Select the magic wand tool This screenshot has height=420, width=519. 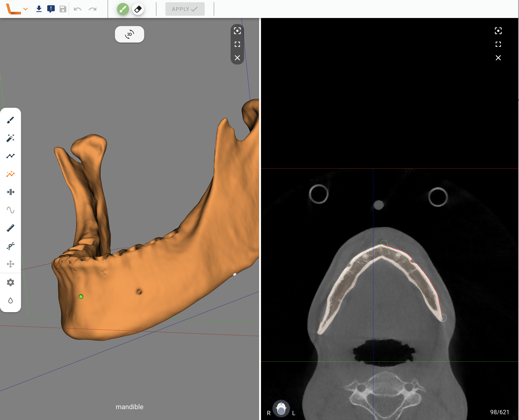tap(10, 138)
